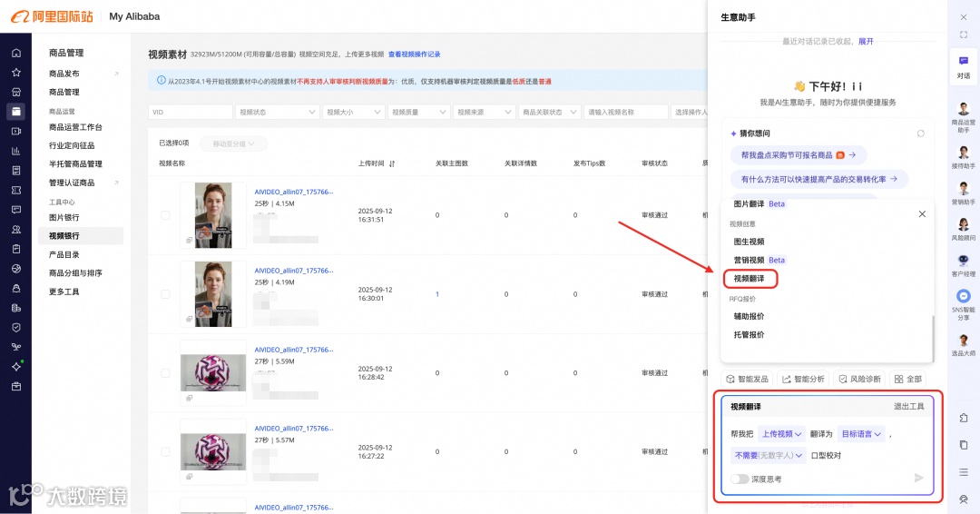This screenshot has width=980, height=514.
Task: Open the chat message sidebar icon
Action: click(x=16, y=210)
